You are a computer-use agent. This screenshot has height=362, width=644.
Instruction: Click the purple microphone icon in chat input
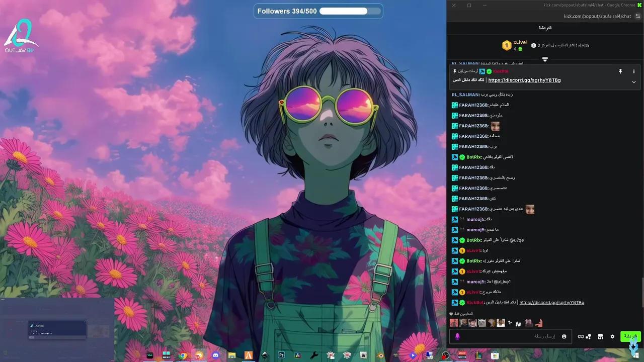tap(457, 336)
